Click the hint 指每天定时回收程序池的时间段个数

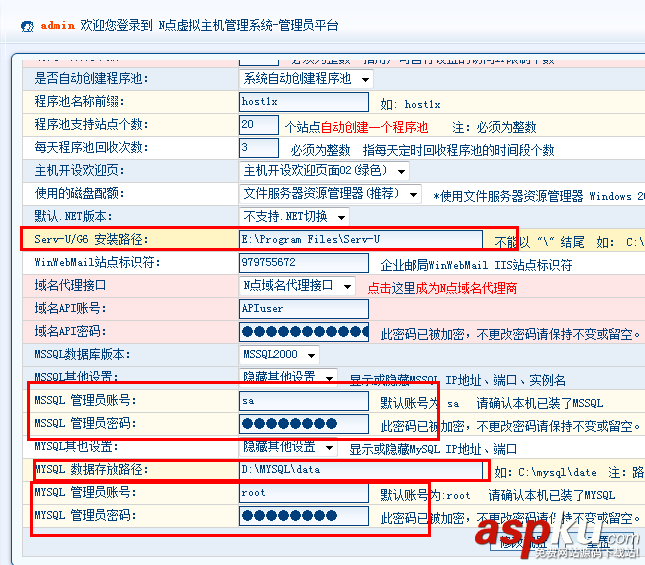(459, 150)
